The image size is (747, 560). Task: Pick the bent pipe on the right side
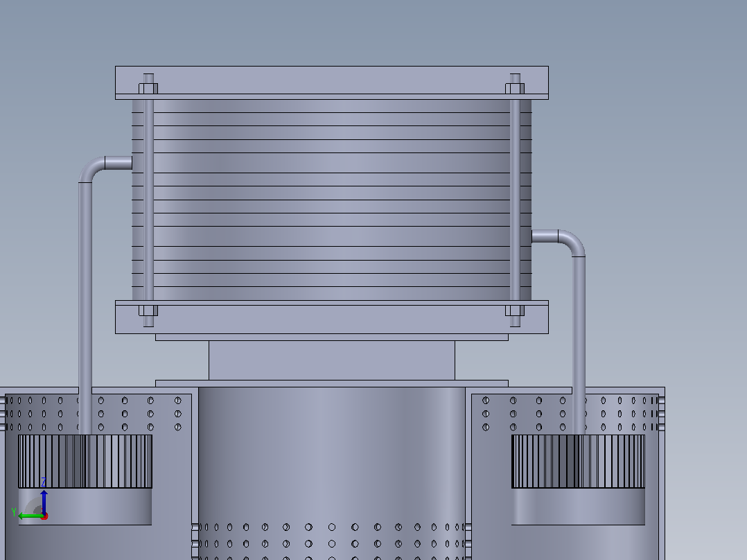click(579, 333)
